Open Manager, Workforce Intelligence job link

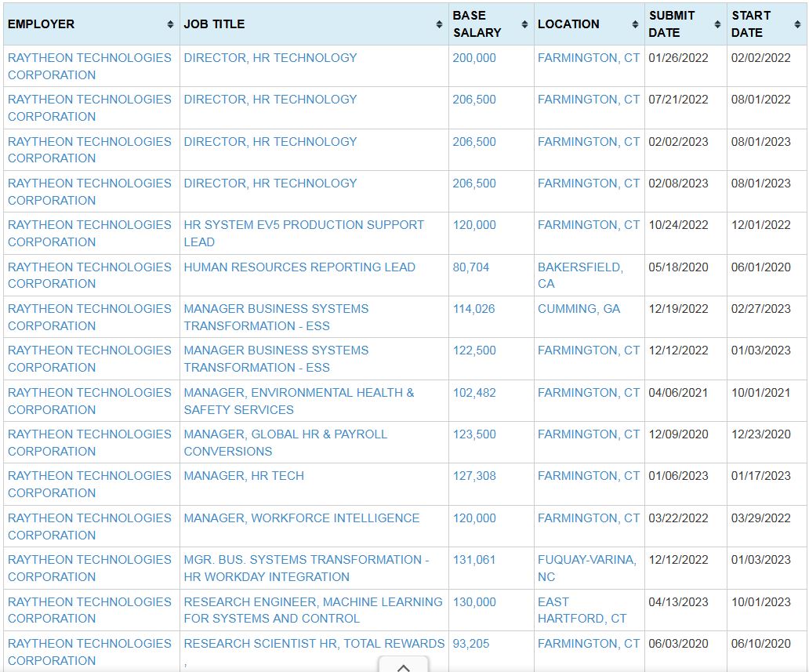301,518
